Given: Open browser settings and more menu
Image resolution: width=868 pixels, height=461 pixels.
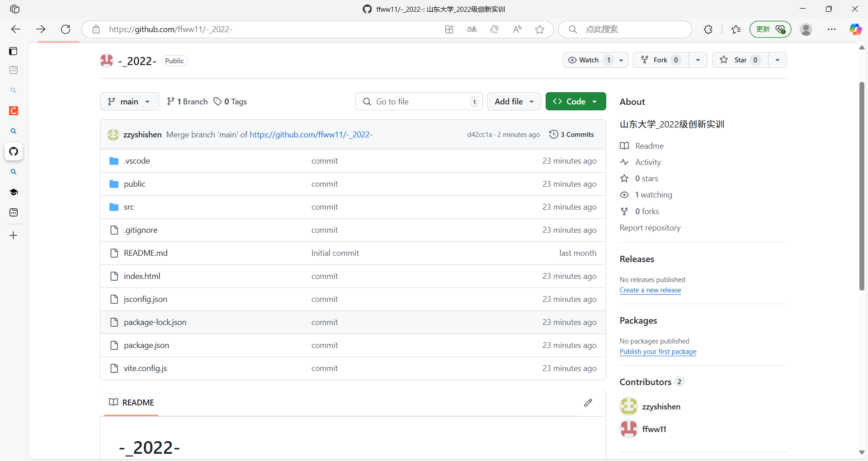Looking at the screenshot, I should (832, 29).
